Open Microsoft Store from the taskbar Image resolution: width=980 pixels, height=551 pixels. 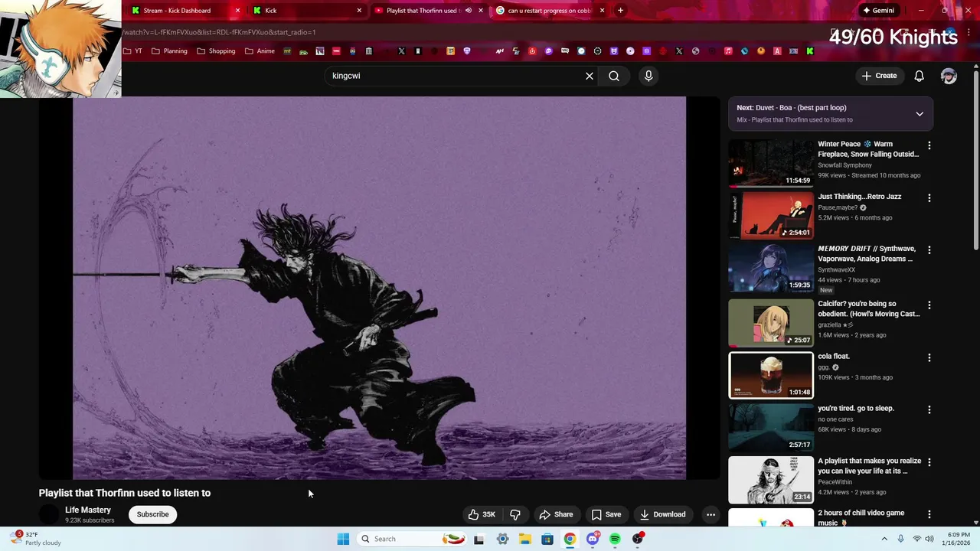click(x=547, y=539)
